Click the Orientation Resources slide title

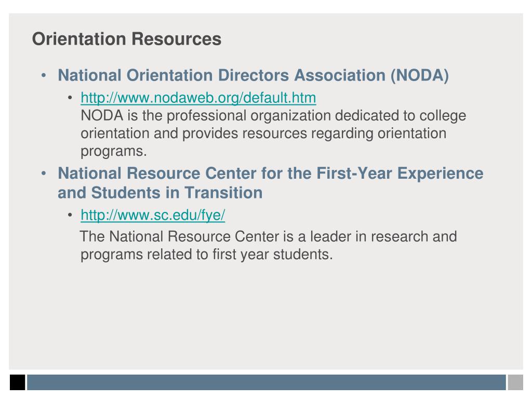[x=127, y=38]
